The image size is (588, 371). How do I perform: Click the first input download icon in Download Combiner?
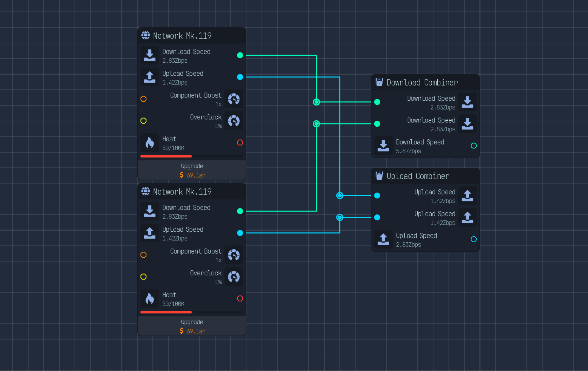coord(467,102)
